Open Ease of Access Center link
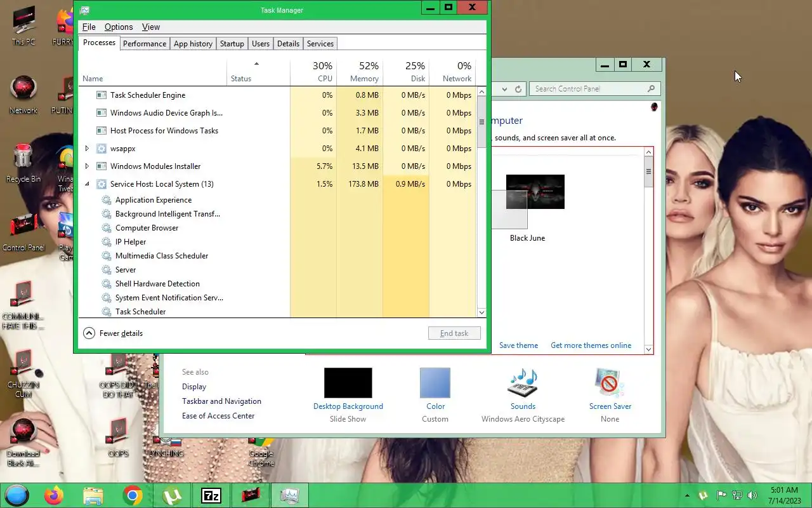The width and height of the screenshot is (812, 508). coord(218,416)
